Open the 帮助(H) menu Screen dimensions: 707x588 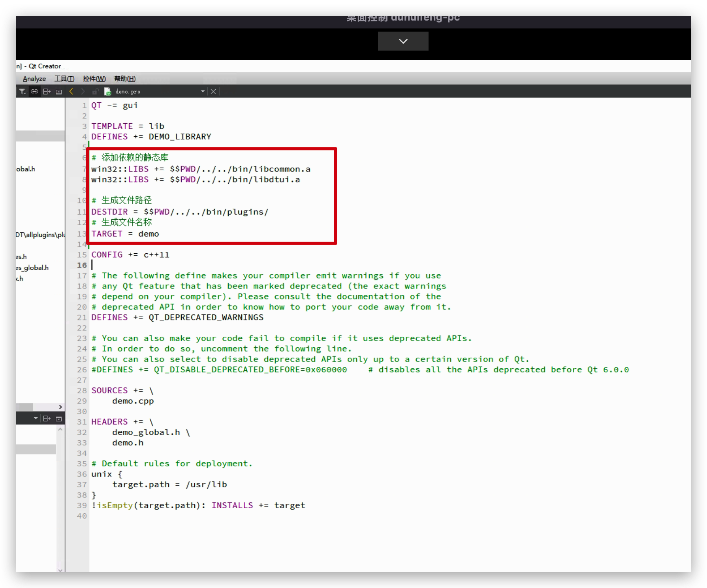pos(125,79)
